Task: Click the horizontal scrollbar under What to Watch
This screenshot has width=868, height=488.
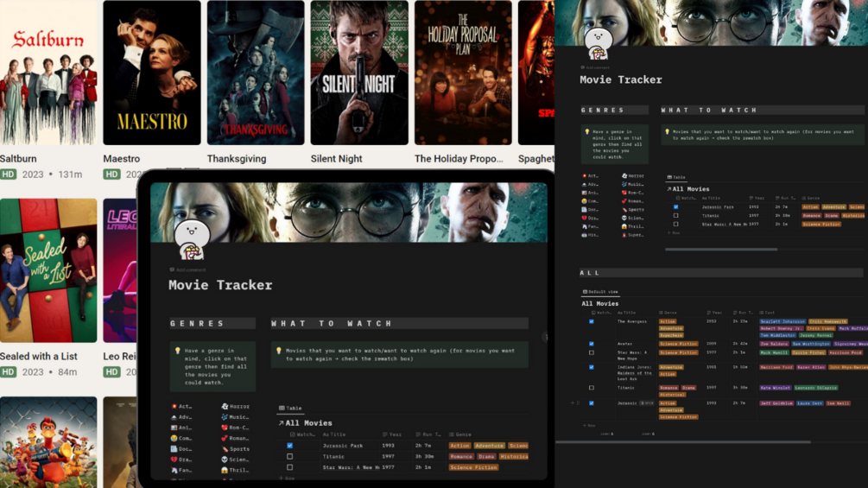Action: coord(721,250)
